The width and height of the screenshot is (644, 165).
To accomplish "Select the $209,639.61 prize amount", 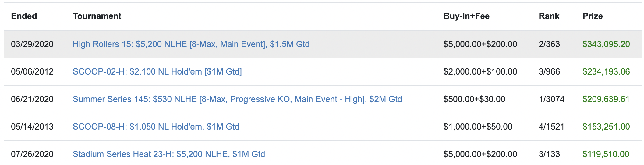I will 606,99.
